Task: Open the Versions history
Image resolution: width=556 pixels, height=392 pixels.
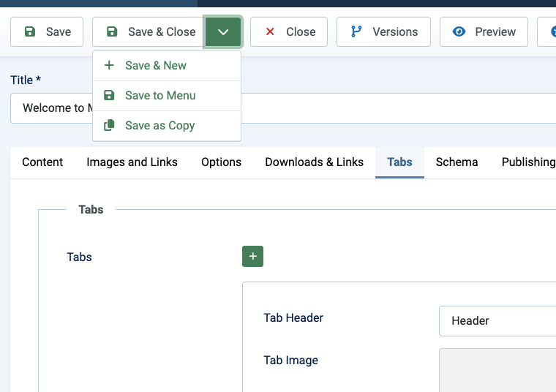Action: click(383, 32)
